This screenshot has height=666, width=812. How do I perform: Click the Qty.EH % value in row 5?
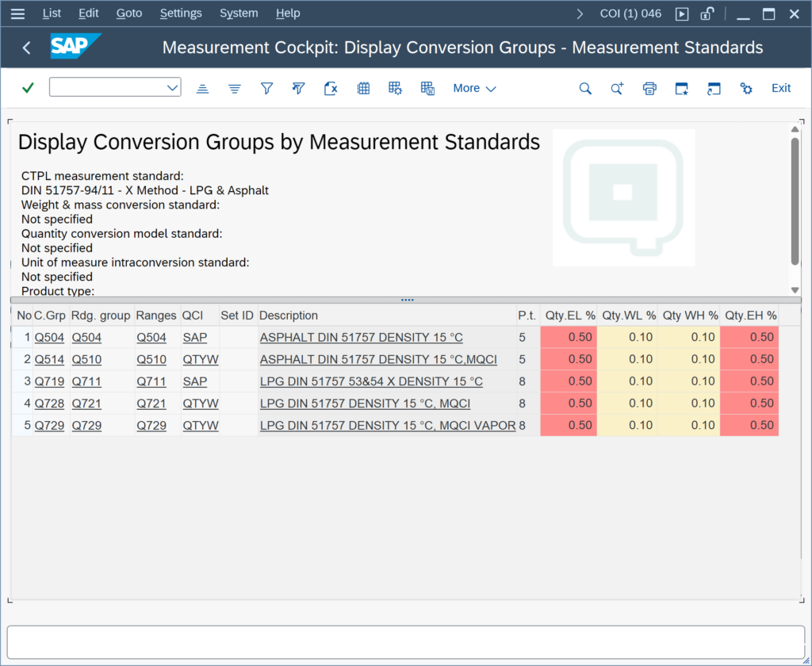pyautogui.click(x=749, y=425)
